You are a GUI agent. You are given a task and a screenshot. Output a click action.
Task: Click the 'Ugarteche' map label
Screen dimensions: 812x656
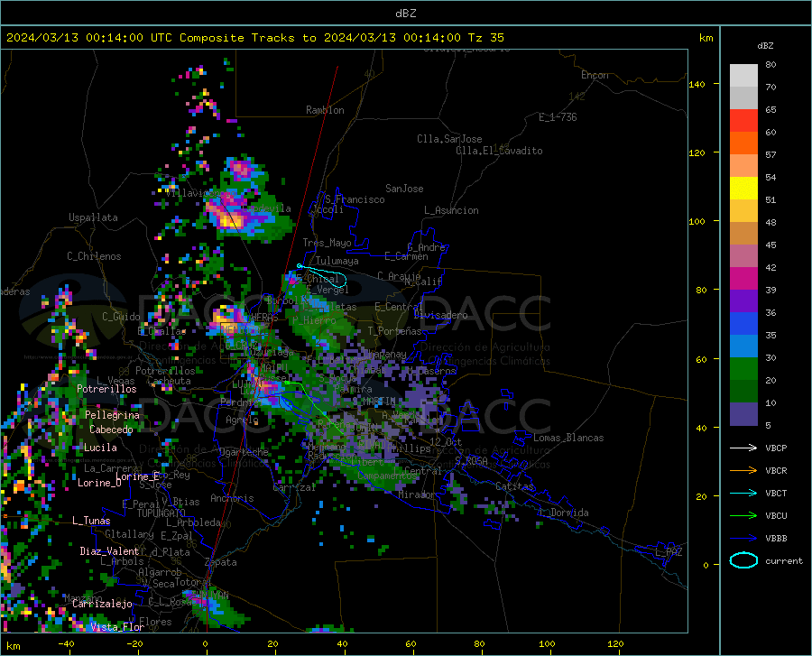244,452
